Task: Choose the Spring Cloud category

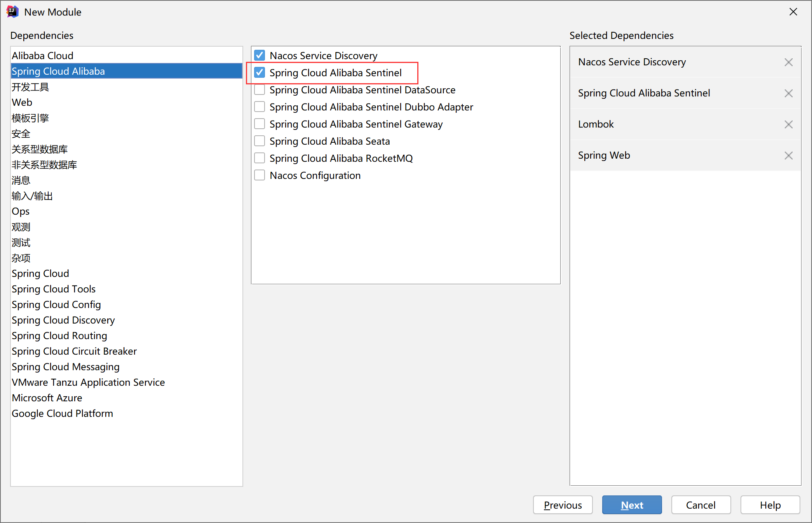Action: click(x=126, y=273)
